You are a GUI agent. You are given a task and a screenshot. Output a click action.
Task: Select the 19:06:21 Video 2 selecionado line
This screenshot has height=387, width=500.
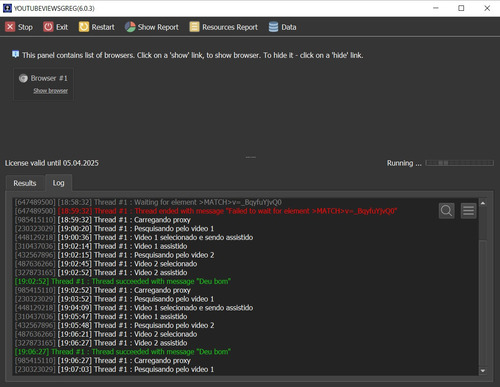[106, 334]
